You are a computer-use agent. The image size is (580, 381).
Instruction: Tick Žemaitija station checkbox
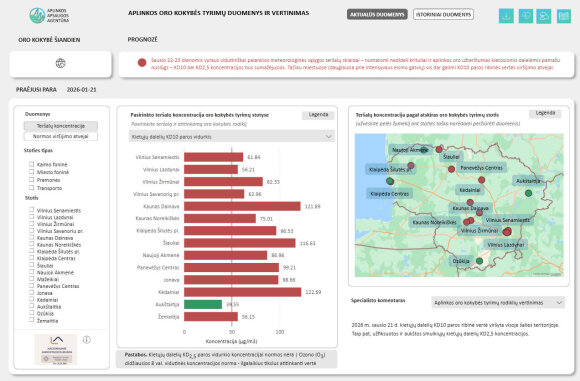pos(31,320)
